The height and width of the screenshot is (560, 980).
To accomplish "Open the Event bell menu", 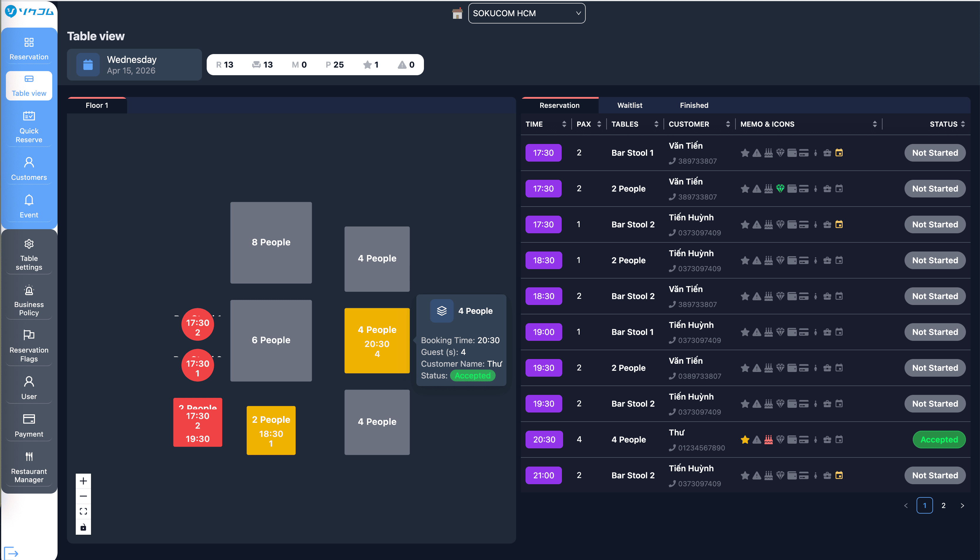I will point(29,206).
